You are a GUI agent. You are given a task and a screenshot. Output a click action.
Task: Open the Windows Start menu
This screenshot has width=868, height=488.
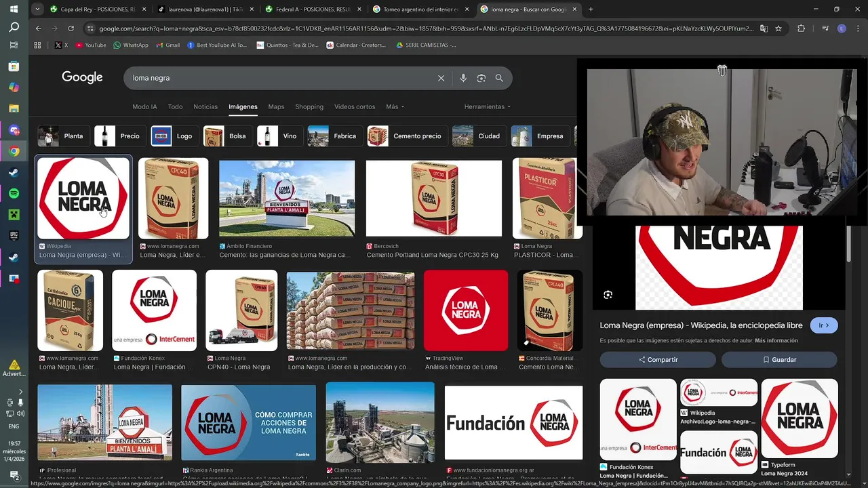(14, 9)
